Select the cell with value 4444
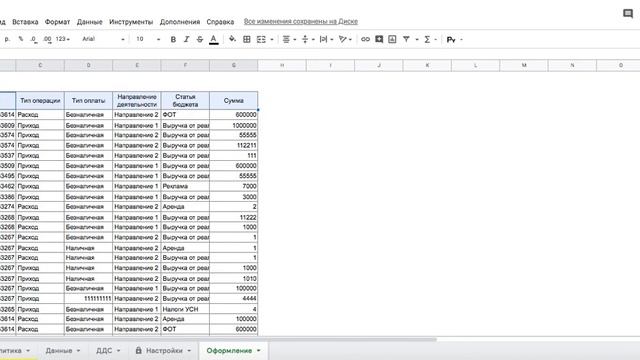Viewport: 640px width, 360px height. (233, 298)
